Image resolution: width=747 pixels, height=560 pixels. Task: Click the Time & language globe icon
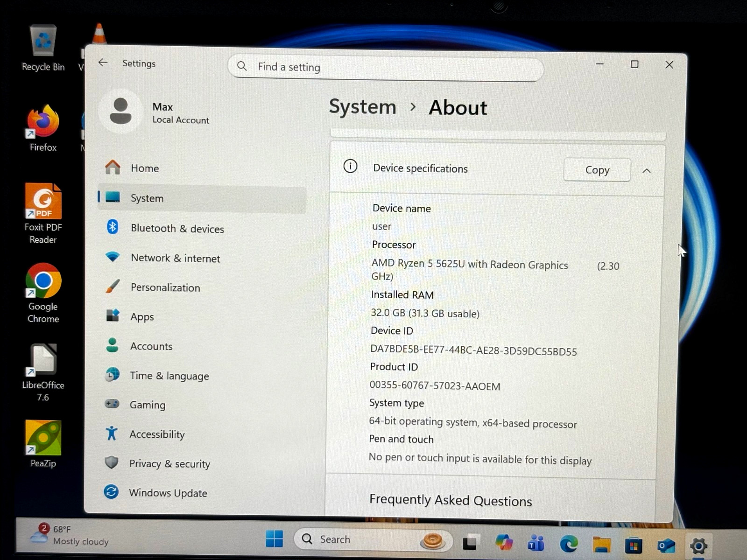(x=112, y=374)
